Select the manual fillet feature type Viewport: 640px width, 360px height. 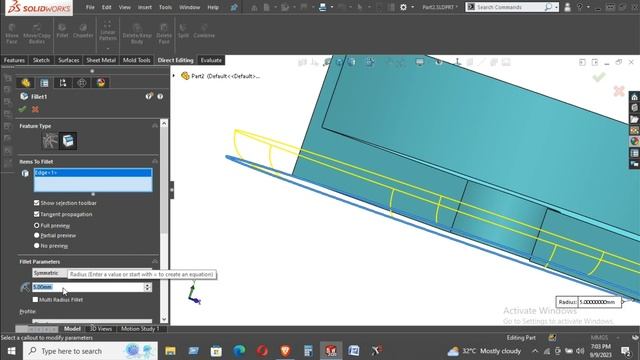tap(50, 141)
